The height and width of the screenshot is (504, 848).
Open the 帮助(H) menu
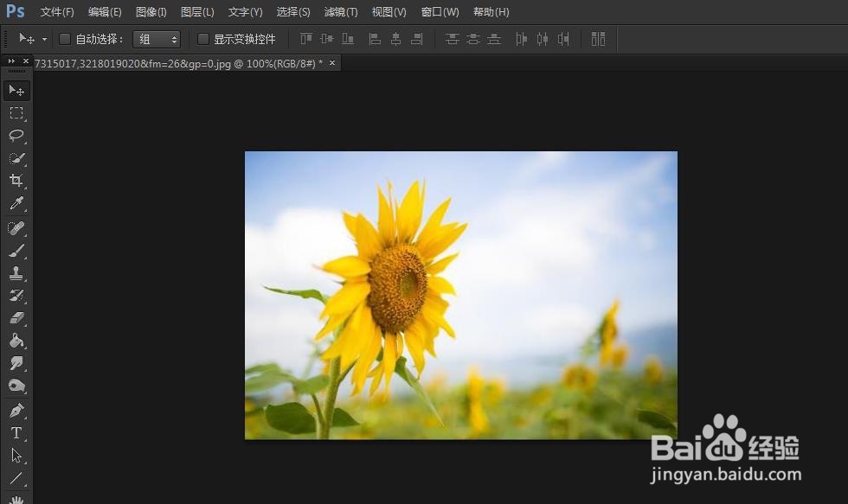(491, 12)
